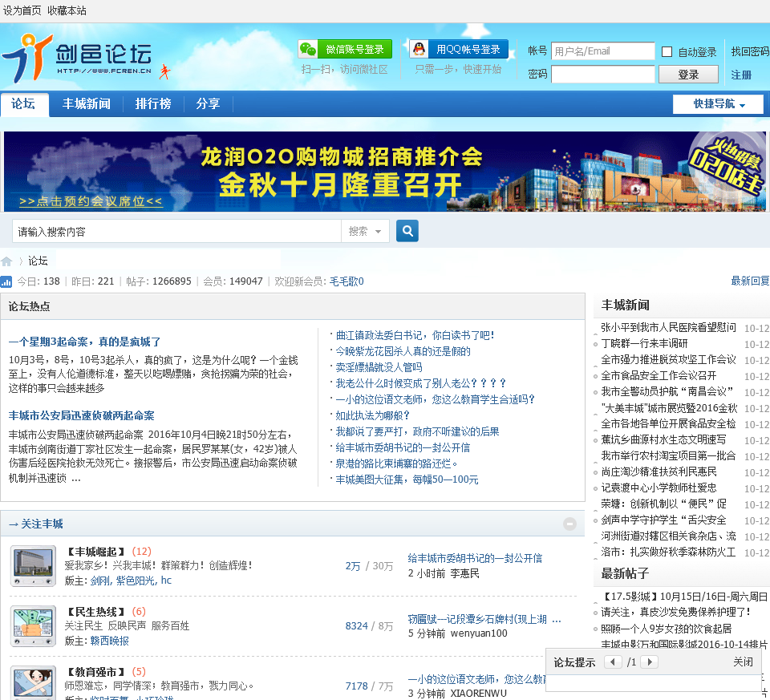
Task: Click 设为首页 at top bar
Action: [x=22, y=10]
